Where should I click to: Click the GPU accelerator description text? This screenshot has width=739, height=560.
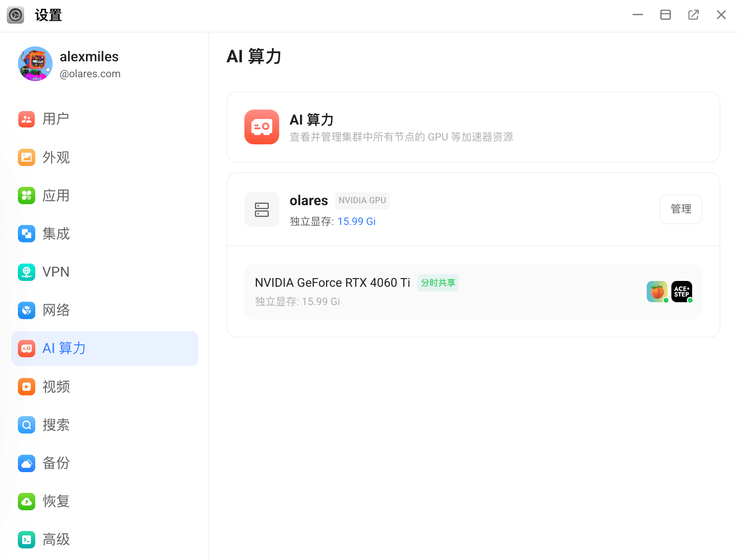click(x=401, y=137)
